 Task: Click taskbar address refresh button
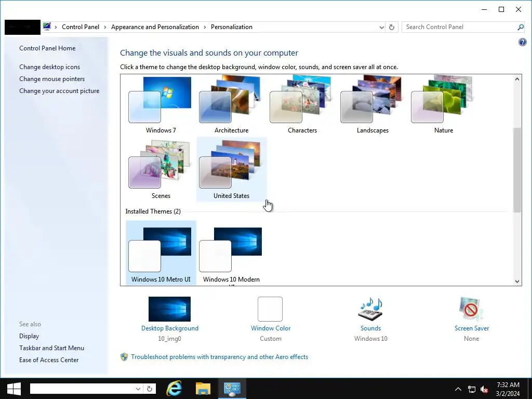pyautogui.click(x=150, y=389)
